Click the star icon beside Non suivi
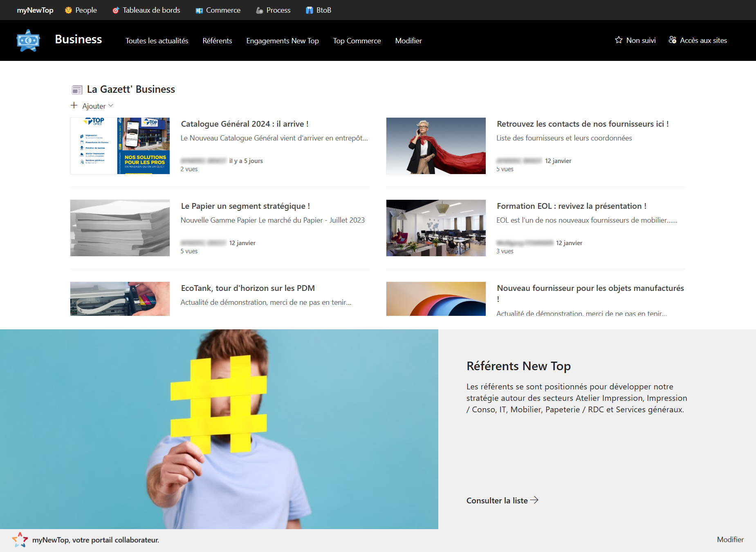Image resolution: width=756 pixels, height=552 pixels. click(x=619, y=40)
